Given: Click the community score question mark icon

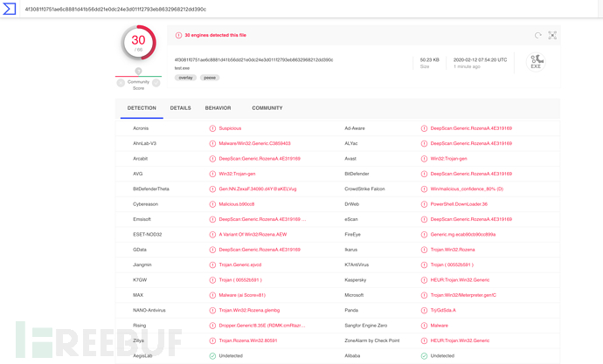Looking at the screenshot, I should coord(138,71).
